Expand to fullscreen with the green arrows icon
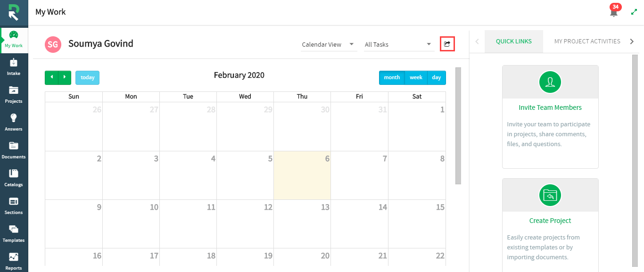 (634, 12)
